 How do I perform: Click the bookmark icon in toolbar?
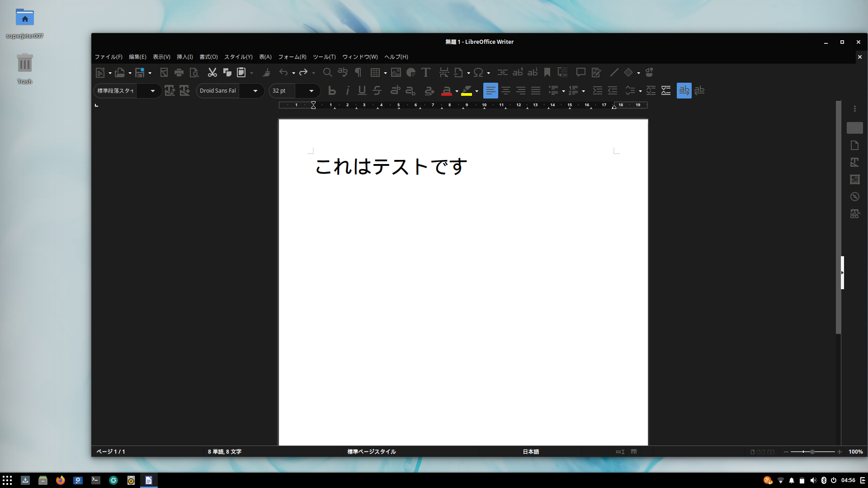point(547,72)
